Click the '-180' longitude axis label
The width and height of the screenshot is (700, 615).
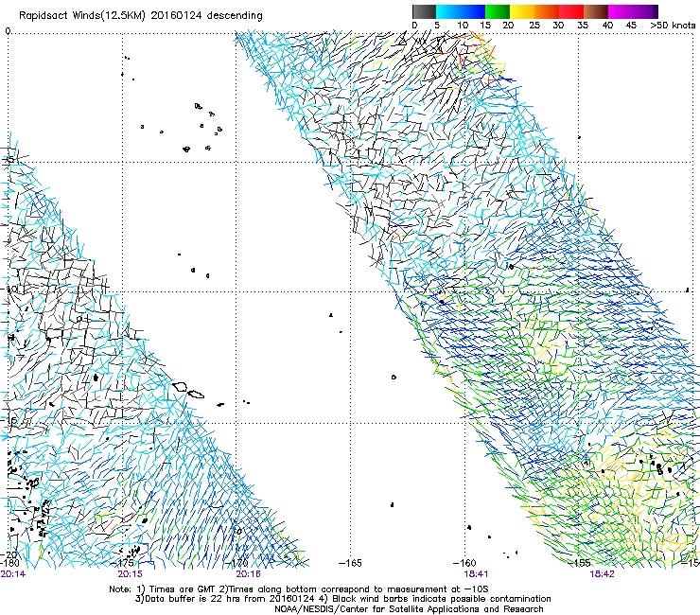pos(9,563)
